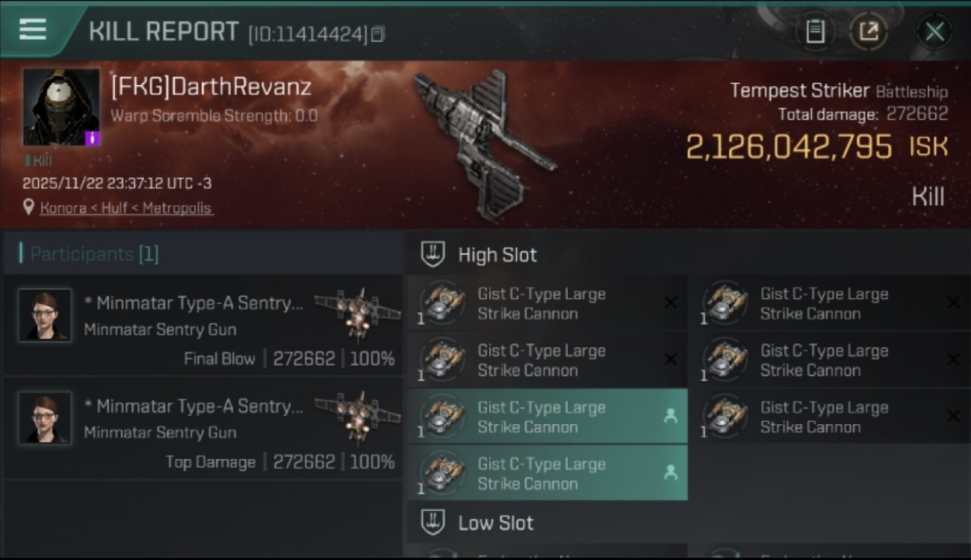Screen dimensions: 971x560
Task: Toggle the highlighted fourth-row Strike Cannon
Action: tap(547, 473)
